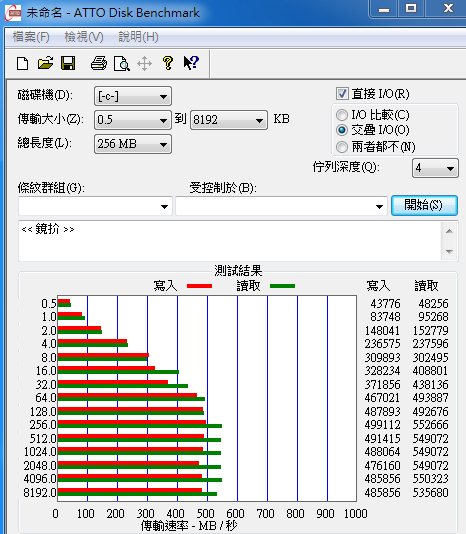Click read value 550323

point(431,478)
